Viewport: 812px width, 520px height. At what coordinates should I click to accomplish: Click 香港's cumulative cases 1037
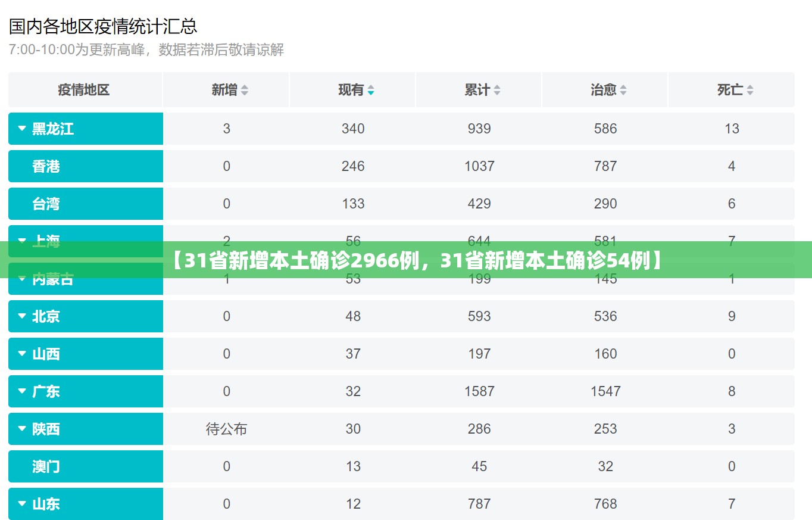tap(479, 166)
